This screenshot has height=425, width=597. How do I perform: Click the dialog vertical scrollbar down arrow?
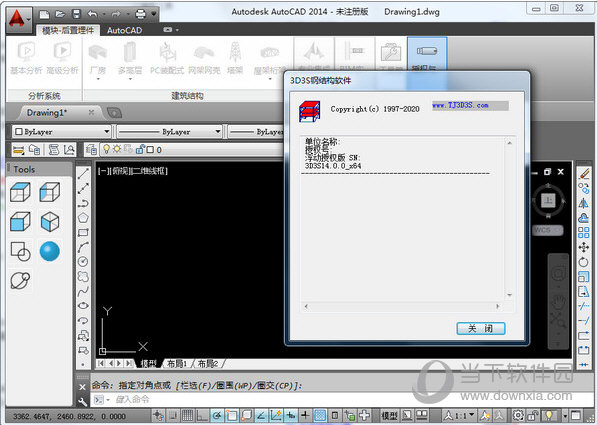(x=509, y=295)
